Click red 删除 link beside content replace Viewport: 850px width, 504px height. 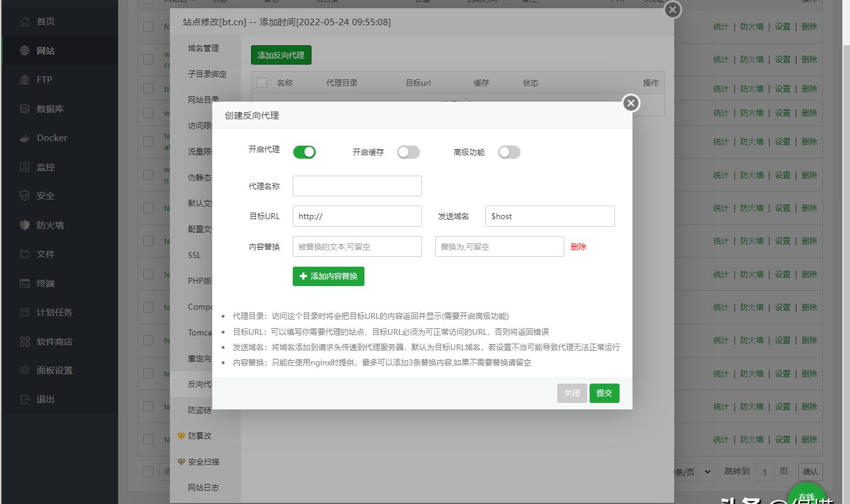click(x=578, y=247)
